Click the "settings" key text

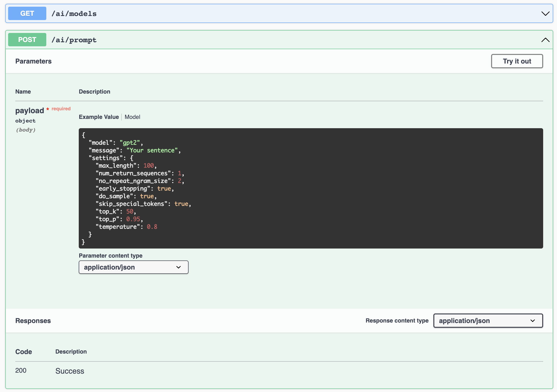[x=106, y=158]
